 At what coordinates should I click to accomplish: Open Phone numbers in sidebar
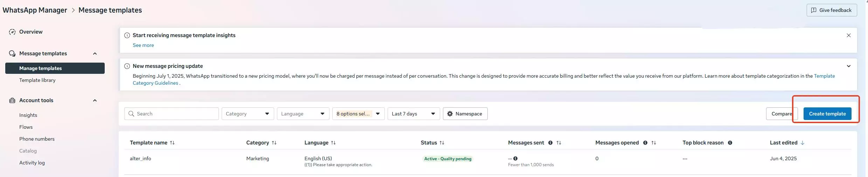click(x=37, y=139)
